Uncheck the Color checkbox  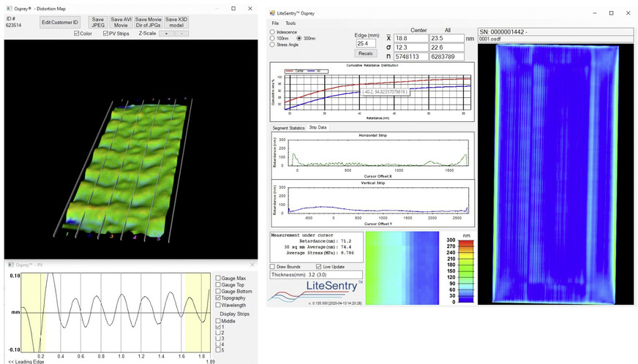click(x=78, y=34)
